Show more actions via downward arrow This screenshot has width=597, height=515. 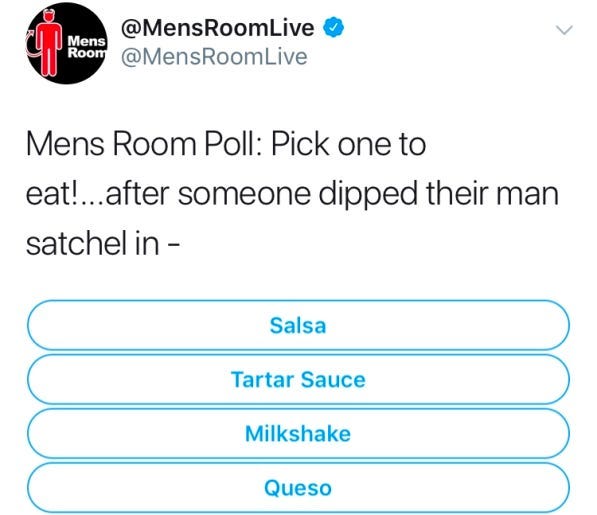564,30
